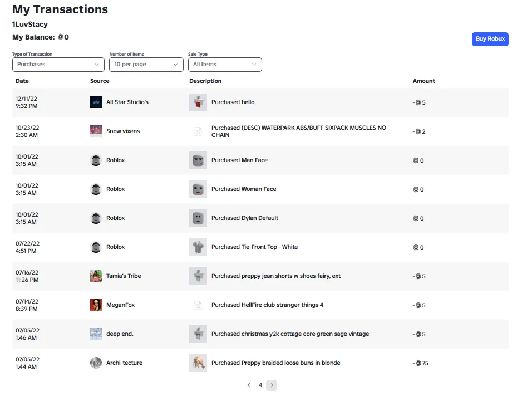Screen dimensions: 532x406
Task: Click username 1LuvStacy
Action: click(30, 24)
